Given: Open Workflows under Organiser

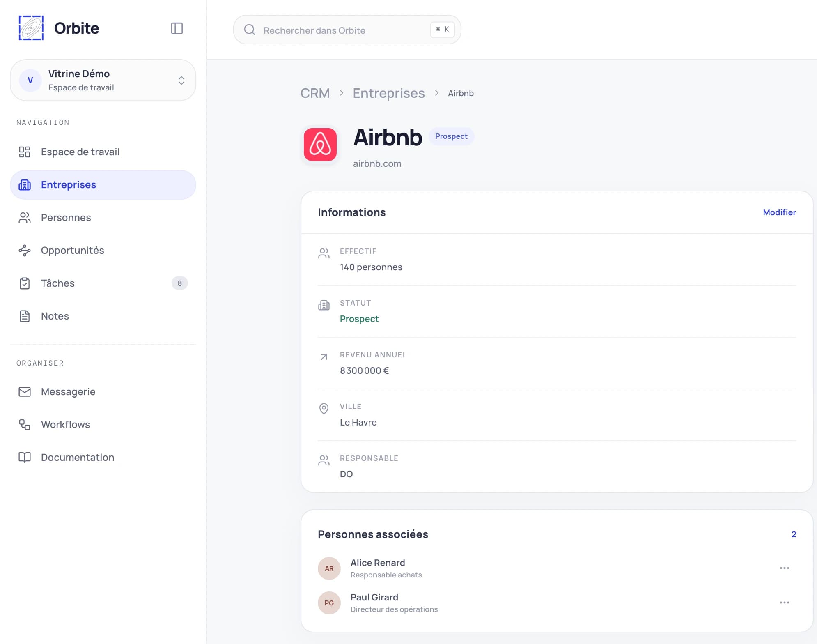Looking at the screenshot, I should click(x=103, y=425).
